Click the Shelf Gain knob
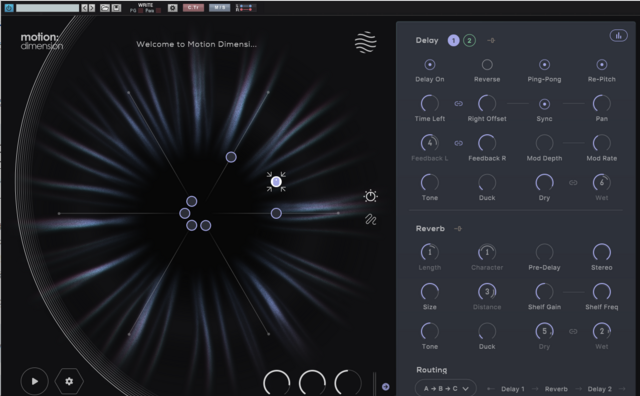Viewport: 640px width, 396px height. pos(544,292)
